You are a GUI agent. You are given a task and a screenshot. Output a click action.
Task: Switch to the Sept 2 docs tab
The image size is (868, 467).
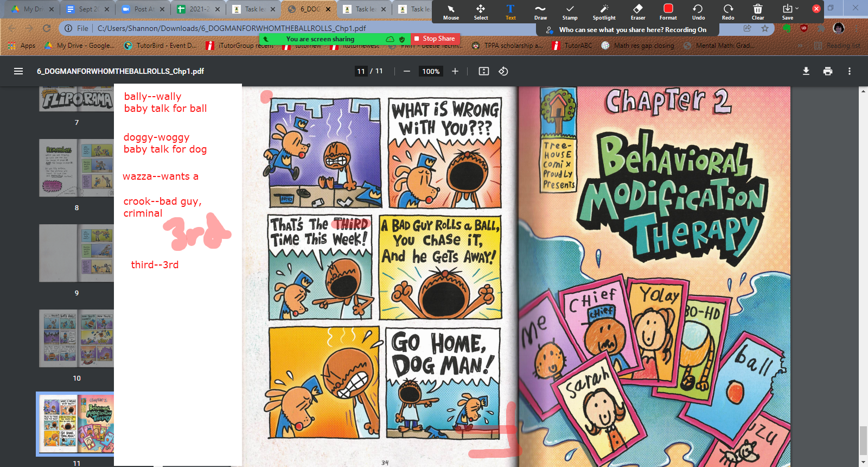point(88,9)
